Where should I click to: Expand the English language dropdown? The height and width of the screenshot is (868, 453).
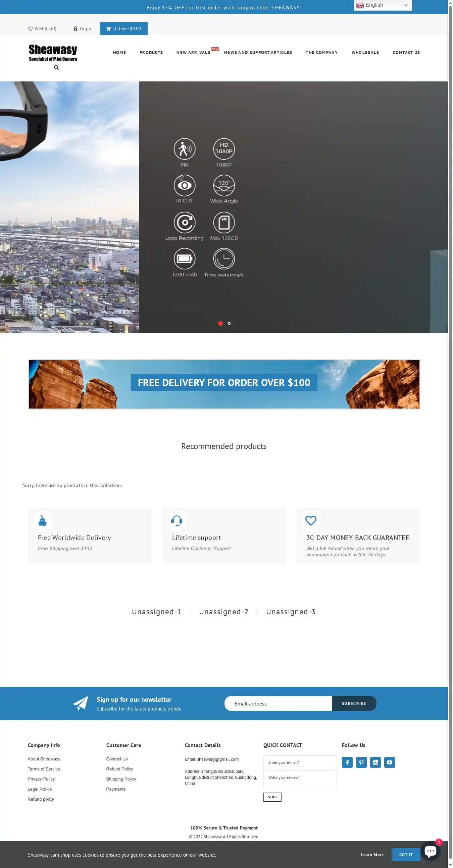(x=383, y=5)
